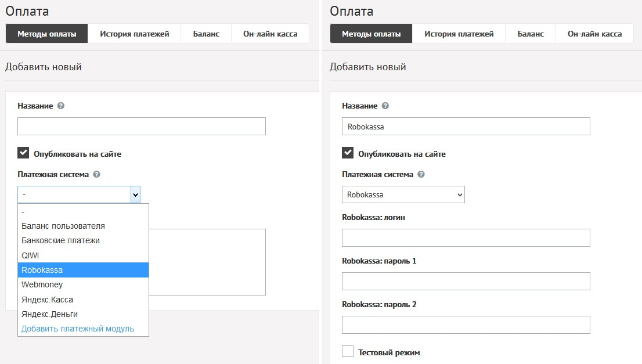The width and height of the screenshot is (642, 364).
Task: Click Платежная система label in right panel
Action: (x=377, y=174)
